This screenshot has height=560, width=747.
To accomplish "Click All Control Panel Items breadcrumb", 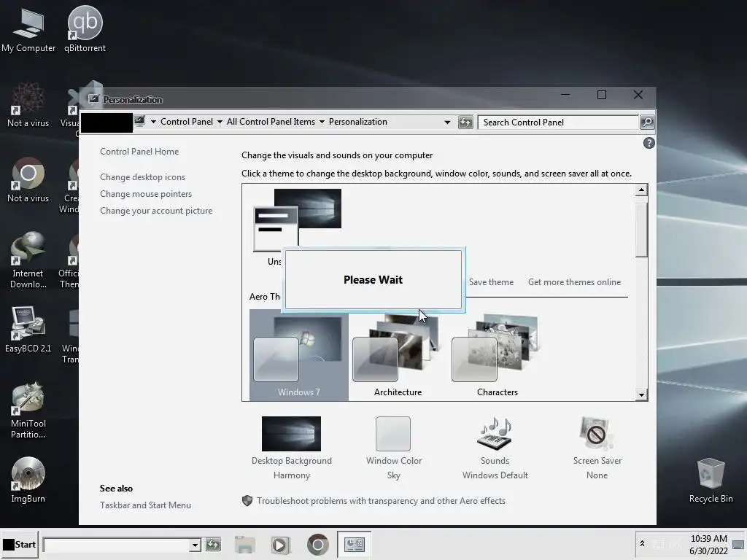I will click(x=271, y=122).
